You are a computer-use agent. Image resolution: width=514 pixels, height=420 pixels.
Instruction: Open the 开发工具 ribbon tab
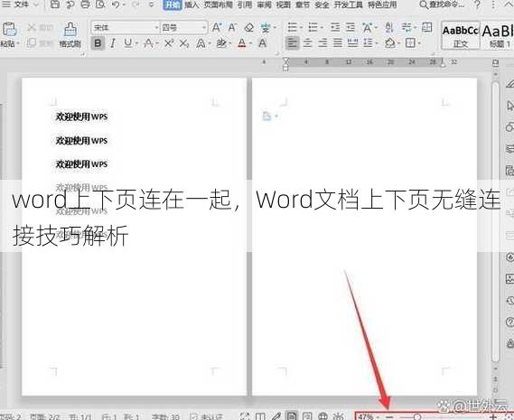(348, 5)
